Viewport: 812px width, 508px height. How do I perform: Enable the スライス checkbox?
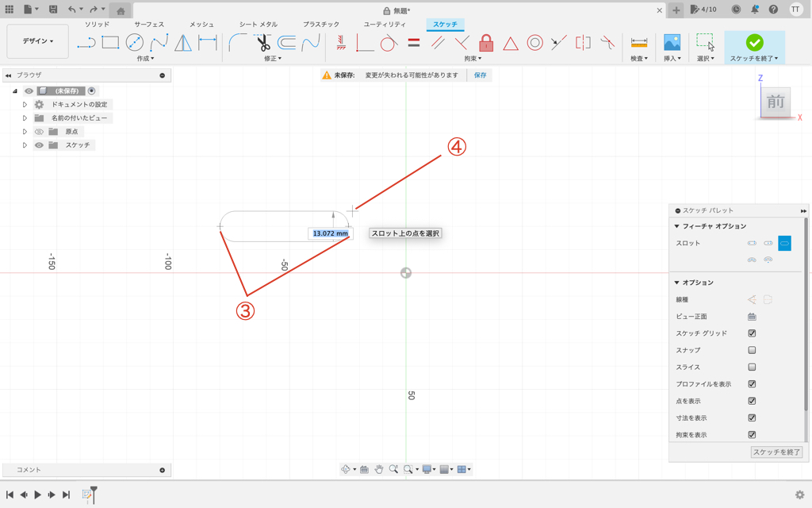(x=752, y=367)
